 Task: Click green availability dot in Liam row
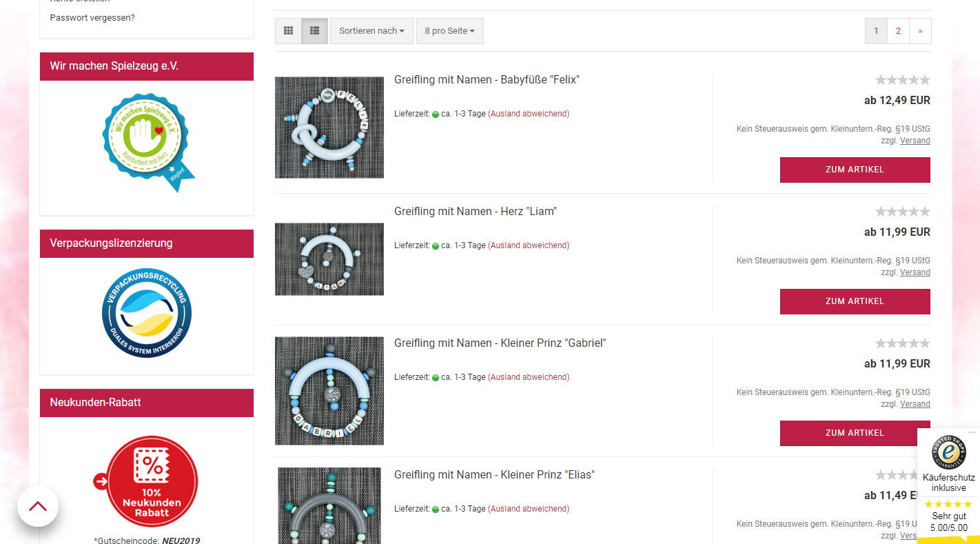point(436,246)
